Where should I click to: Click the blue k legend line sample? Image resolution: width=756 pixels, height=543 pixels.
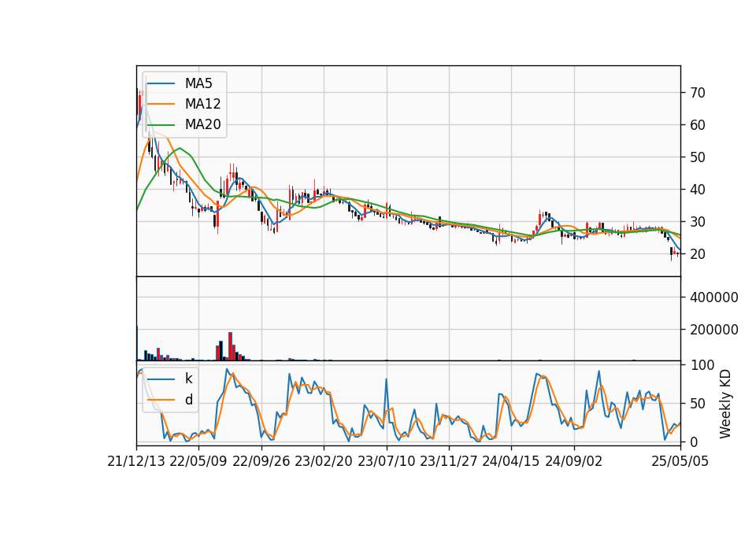[x=161, y=379]
